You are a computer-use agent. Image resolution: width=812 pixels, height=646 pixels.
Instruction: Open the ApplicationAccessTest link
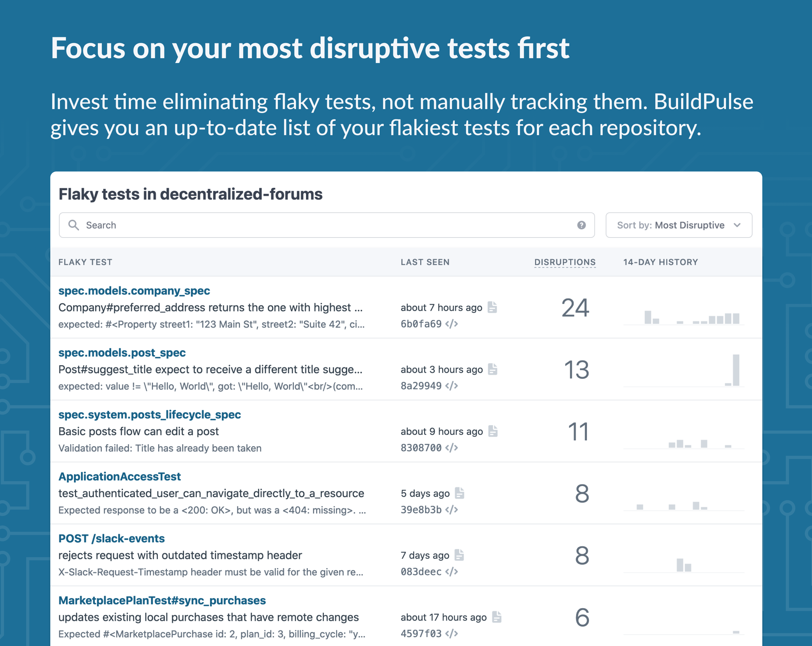pos(120,477)
